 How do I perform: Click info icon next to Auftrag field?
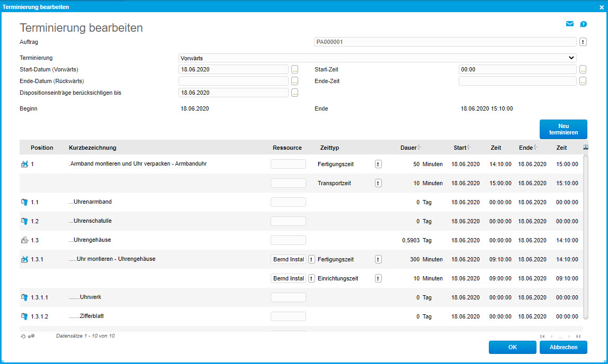(x=583, y=42)
